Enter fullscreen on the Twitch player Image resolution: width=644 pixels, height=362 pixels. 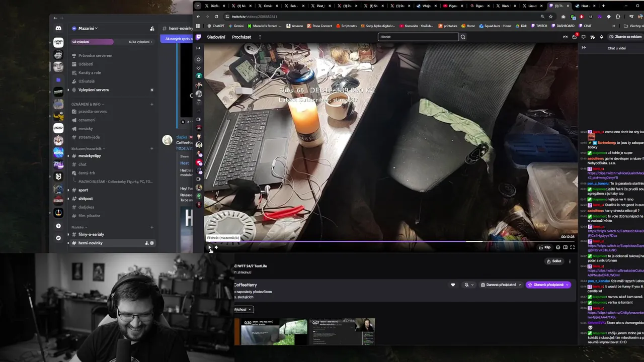[x=572, y=247]
